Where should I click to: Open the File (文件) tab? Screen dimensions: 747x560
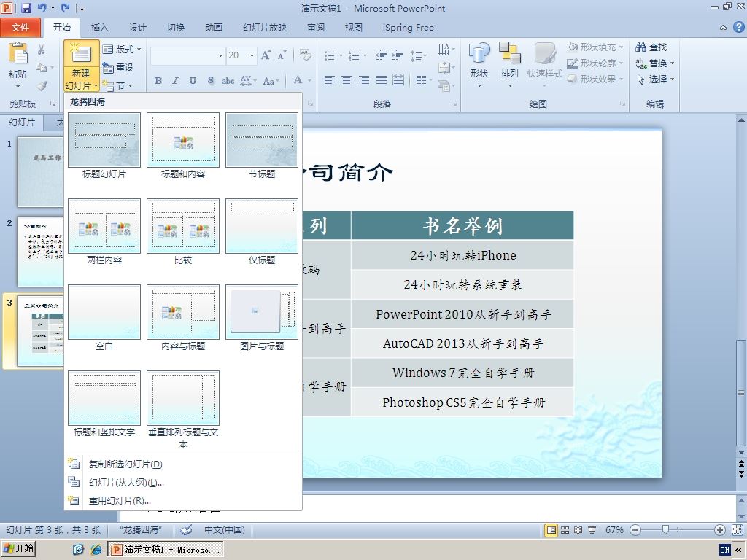(20, 28)
